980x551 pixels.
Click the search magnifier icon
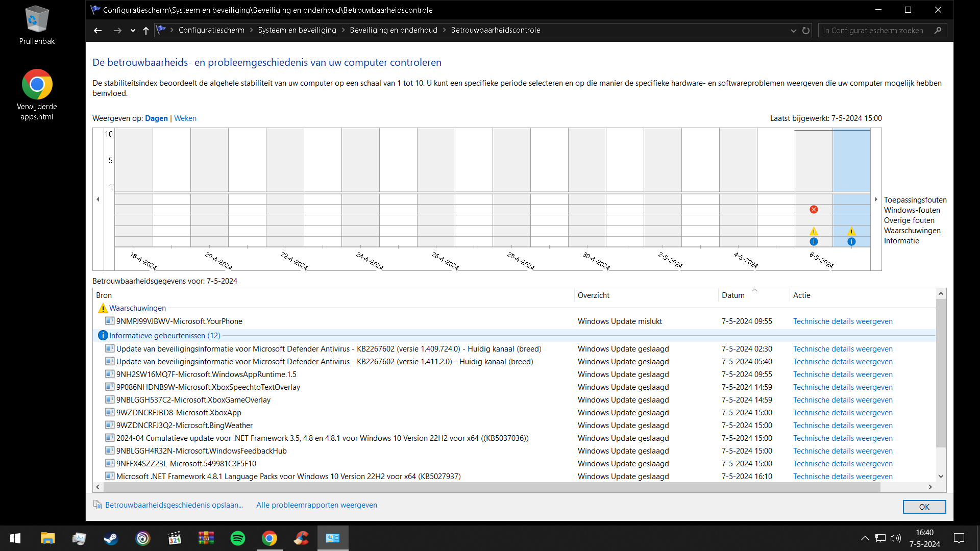[x=938, y=31]
